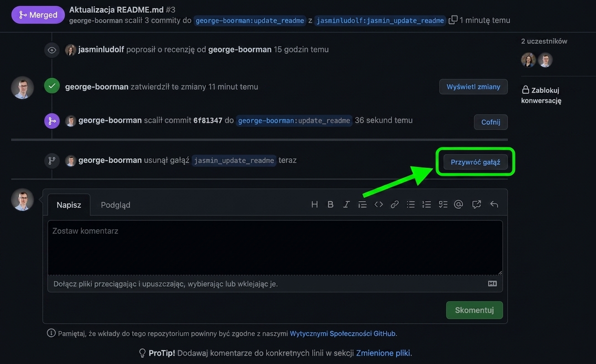Apply italic formatting in comment toolbar
The width and height of the screenshot is (596, 364).
pos(346,204)
